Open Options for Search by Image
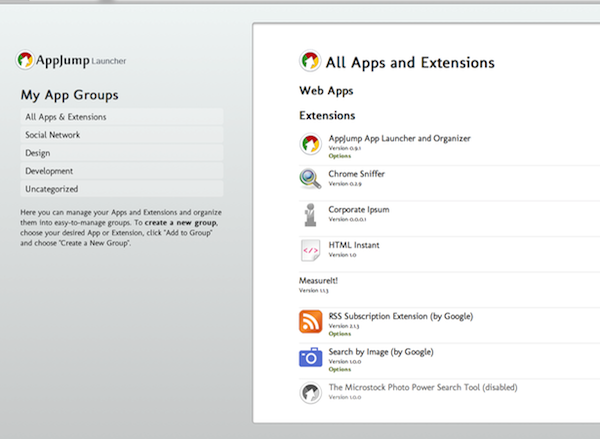600x439 pixels. (340, 369)
